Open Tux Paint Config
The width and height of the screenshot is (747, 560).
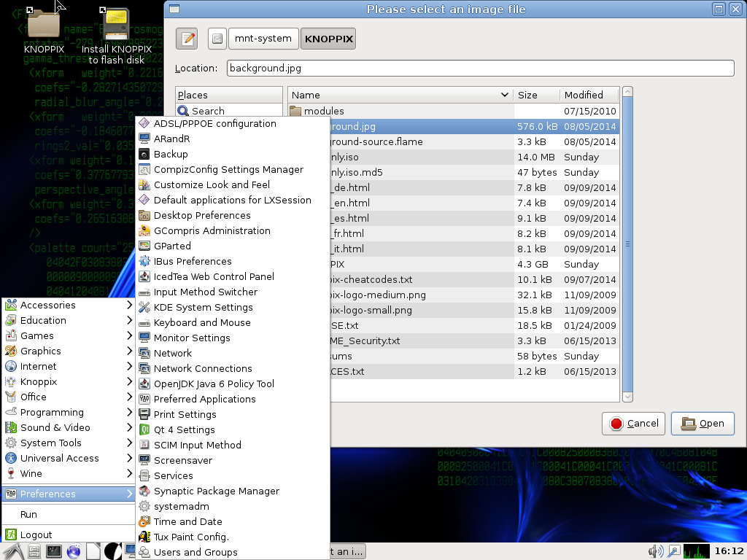click(x=233, y=537)
